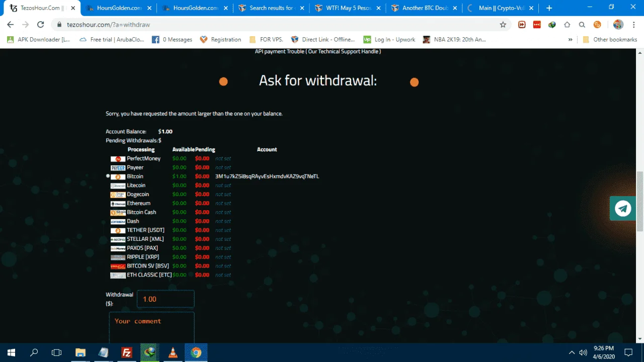Viewport: 644px width, 362px height.
Task: Switch to first HoursGolden.com tab
Action: pos(118,8)
